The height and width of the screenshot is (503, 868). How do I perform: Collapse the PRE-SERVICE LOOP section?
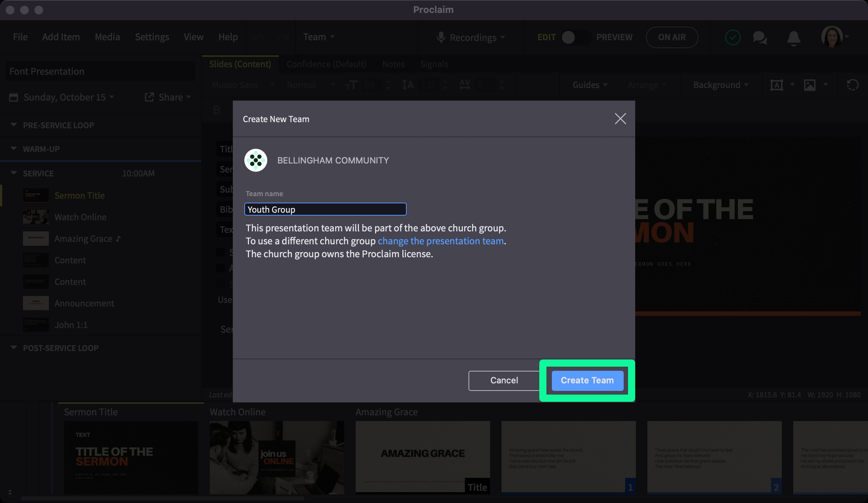click(14, 125)
